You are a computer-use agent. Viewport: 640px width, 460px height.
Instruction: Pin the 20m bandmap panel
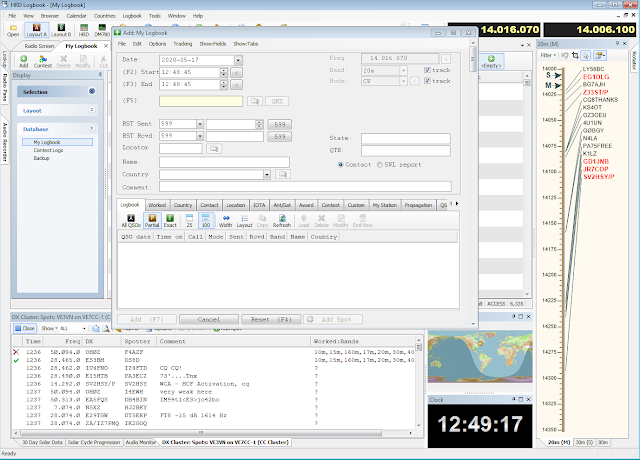click(618, 43)
